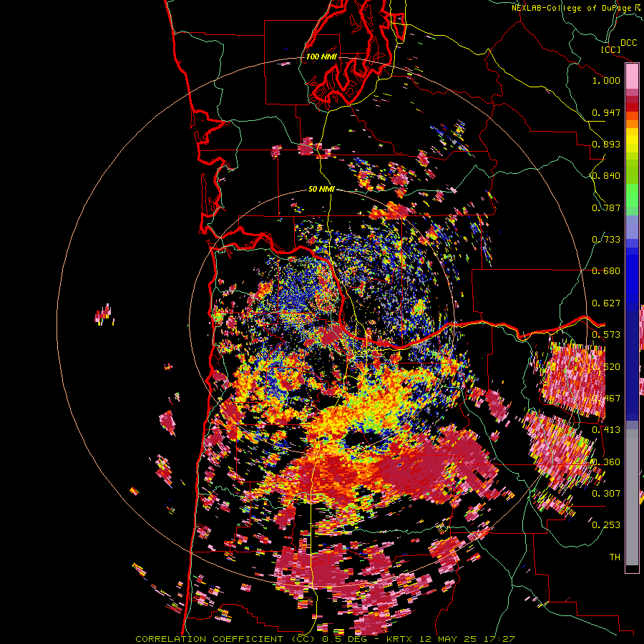The image size is (644, 644).
Task: Pick the yellow segment of the color bar
Action: pos(632,140)
